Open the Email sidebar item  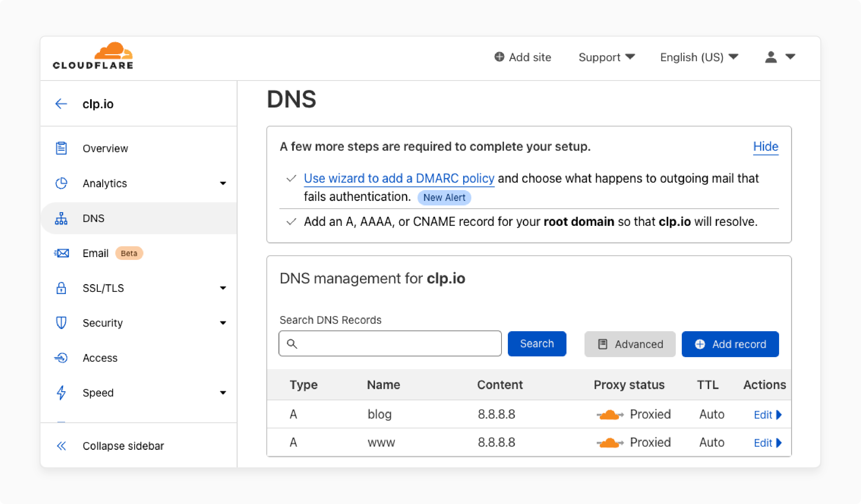[x=139, y=253]
